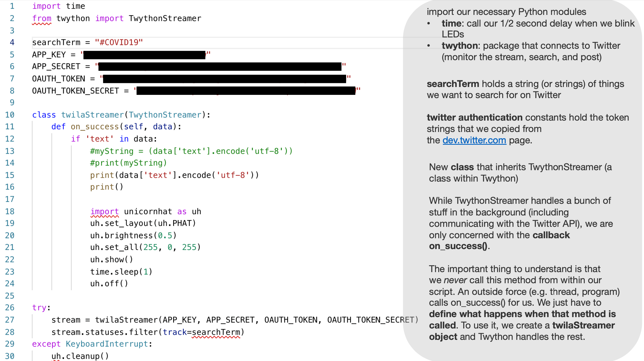The width and height of the screenshot is (644, 361).
Task: Click the uh.off() line
Action: [109, 283]
